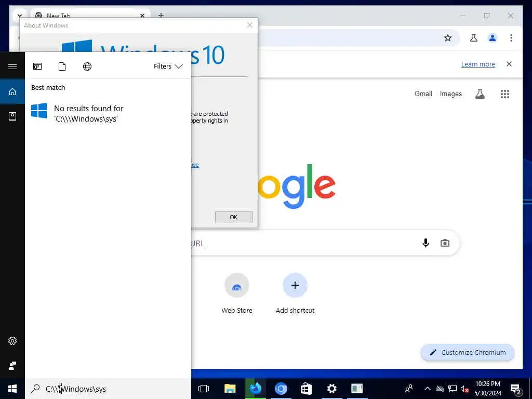Click the Add shortcut tile
Viewport: 532px width, 399px height.
pyautogui.click(x=295, y=294)
